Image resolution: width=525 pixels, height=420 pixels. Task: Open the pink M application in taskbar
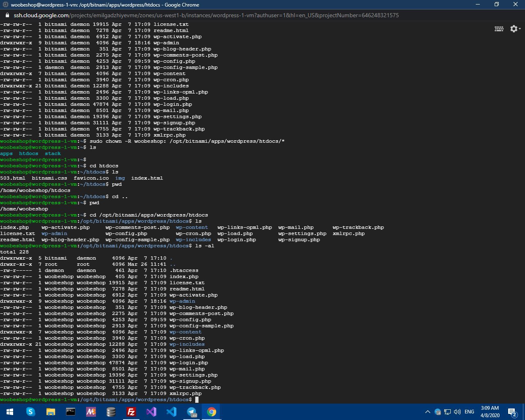pos(91,412)
